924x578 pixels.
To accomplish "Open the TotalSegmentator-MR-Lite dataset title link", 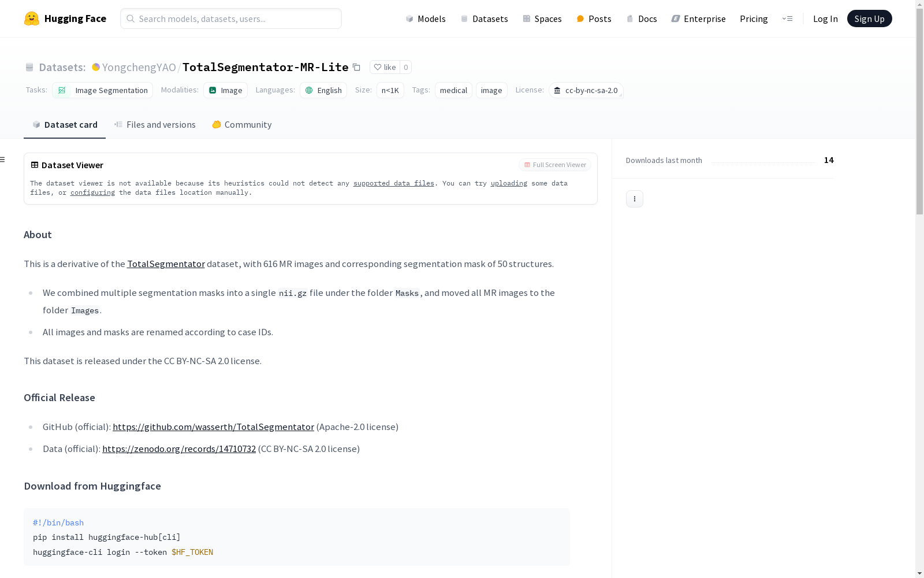I will 265,67.
